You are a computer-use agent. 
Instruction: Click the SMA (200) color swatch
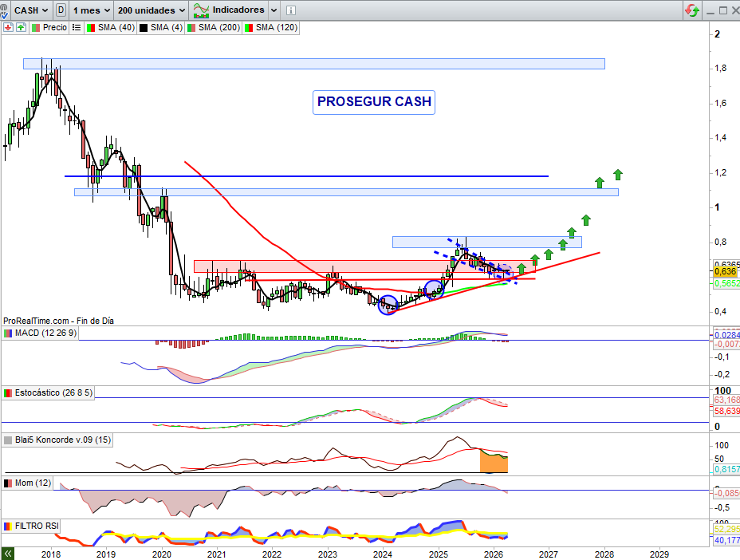tap(191, 27)
